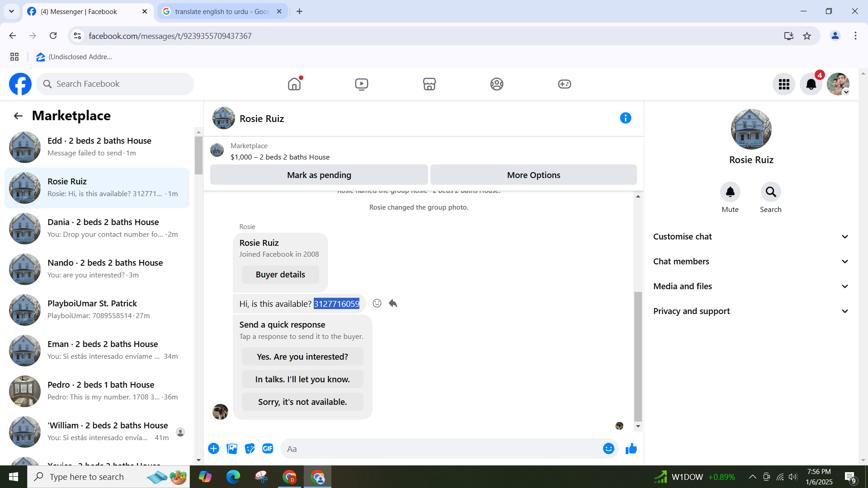Expand Customise chat section
This screenshot has height=488, width=868.
[750, 236]
